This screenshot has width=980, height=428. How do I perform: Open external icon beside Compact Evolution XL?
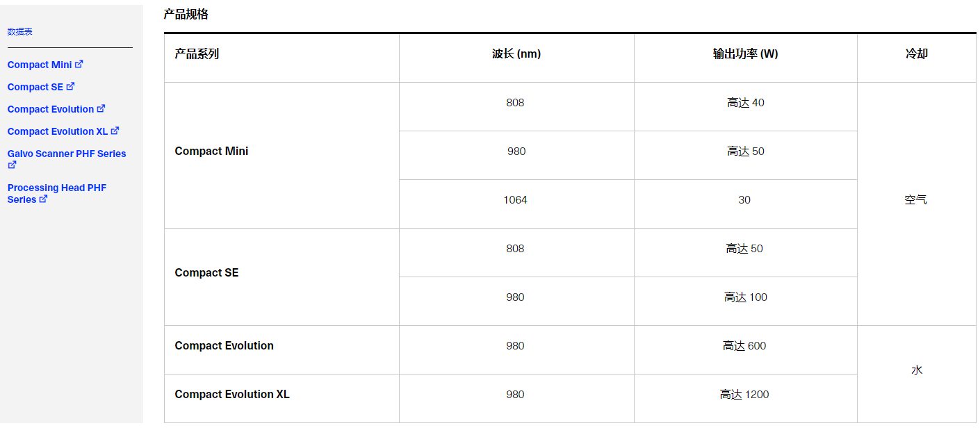115,131
